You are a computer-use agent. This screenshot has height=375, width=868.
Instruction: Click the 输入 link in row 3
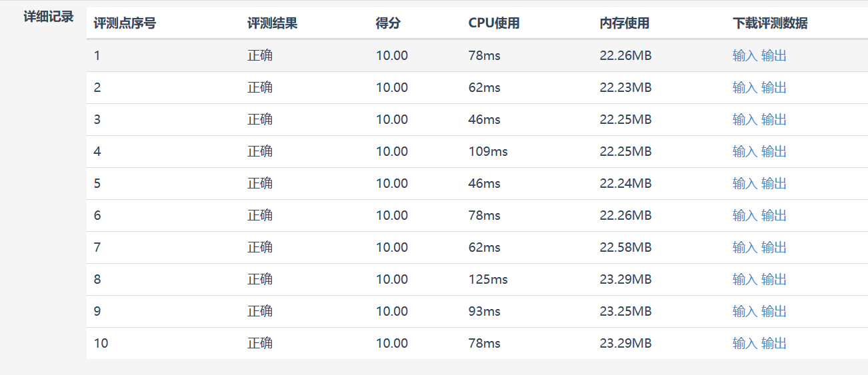click(745, 120)
